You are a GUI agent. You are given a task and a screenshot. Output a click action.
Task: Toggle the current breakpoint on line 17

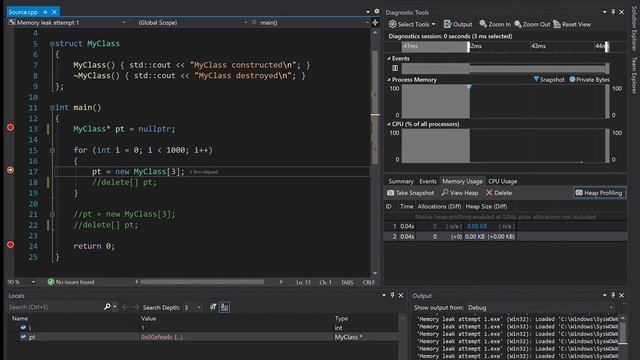pos(11,170)
